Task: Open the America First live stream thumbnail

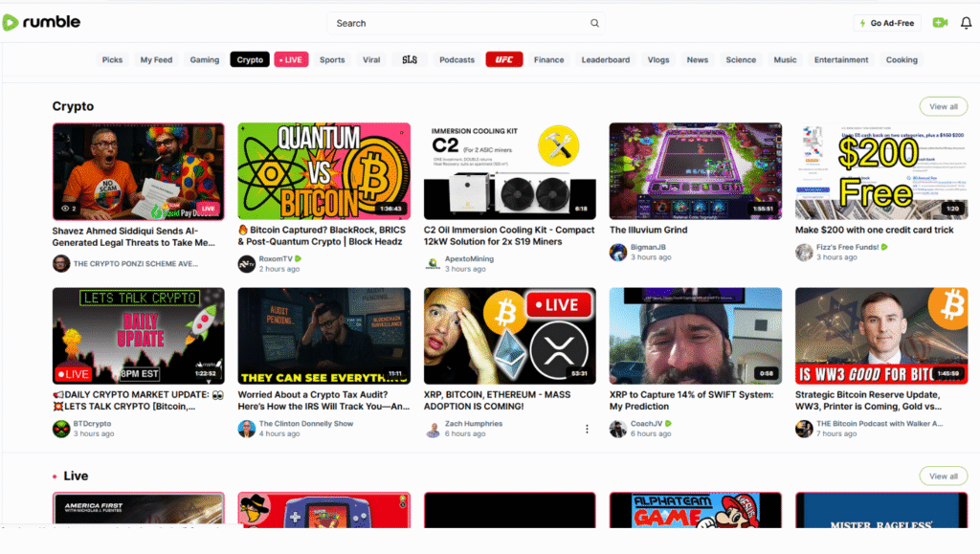Action: coord(138,510)
